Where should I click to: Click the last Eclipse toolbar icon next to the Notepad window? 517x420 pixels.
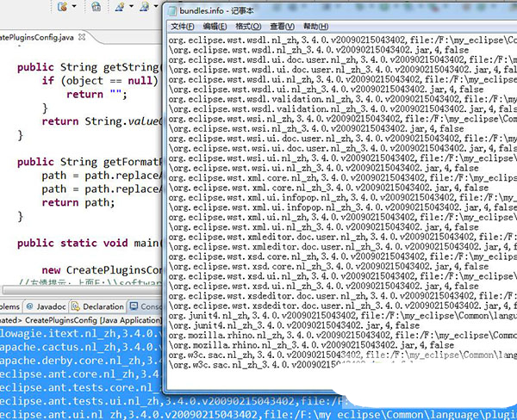point(145,6)
